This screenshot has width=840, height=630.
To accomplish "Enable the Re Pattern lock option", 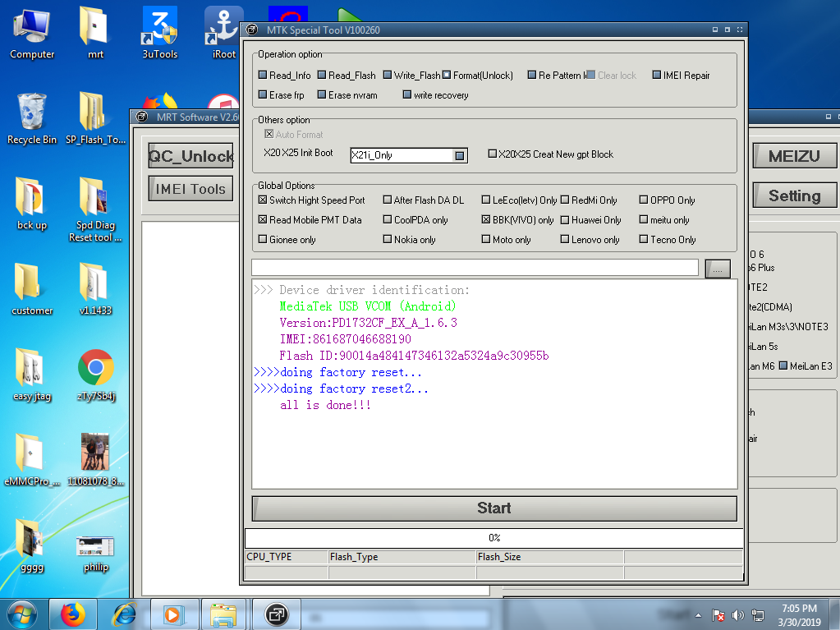I will [x=532, y=75].
